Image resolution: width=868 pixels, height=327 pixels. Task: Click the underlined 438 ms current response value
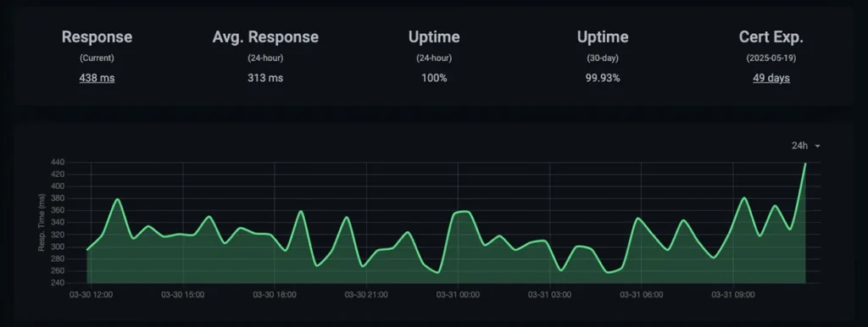point(97,78)
